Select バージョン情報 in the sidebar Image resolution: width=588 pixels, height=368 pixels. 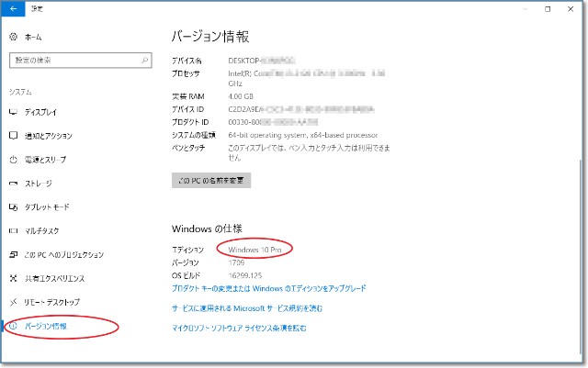(45, 326)
